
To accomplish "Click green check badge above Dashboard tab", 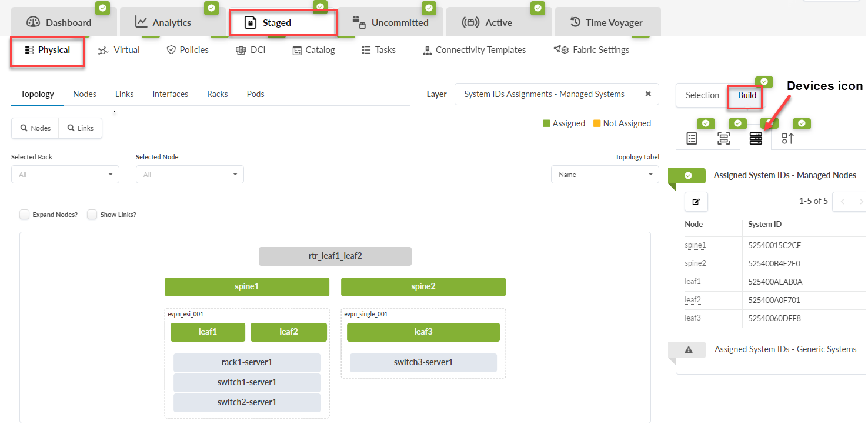I will point(102,8).
